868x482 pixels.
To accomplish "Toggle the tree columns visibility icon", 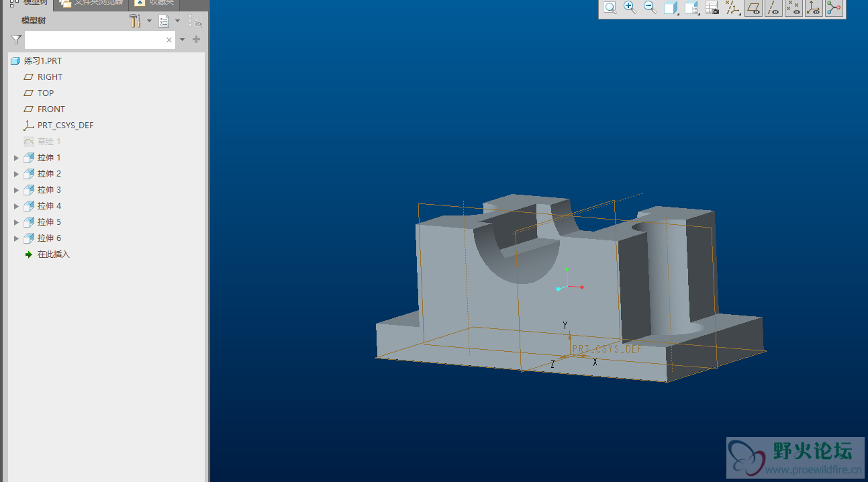I will [x=195, y=21].
